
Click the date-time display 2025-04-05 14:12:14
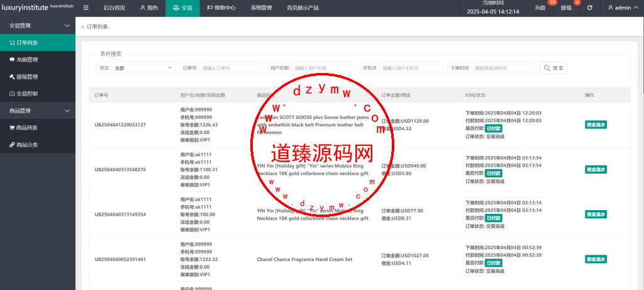(x=493, y=11)
